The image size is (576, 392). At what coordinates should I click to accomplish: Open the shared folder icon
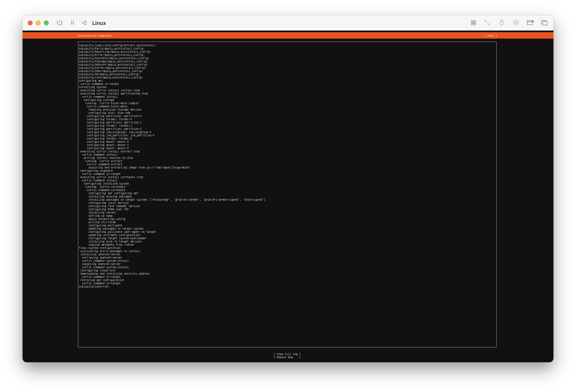point(530,23)
